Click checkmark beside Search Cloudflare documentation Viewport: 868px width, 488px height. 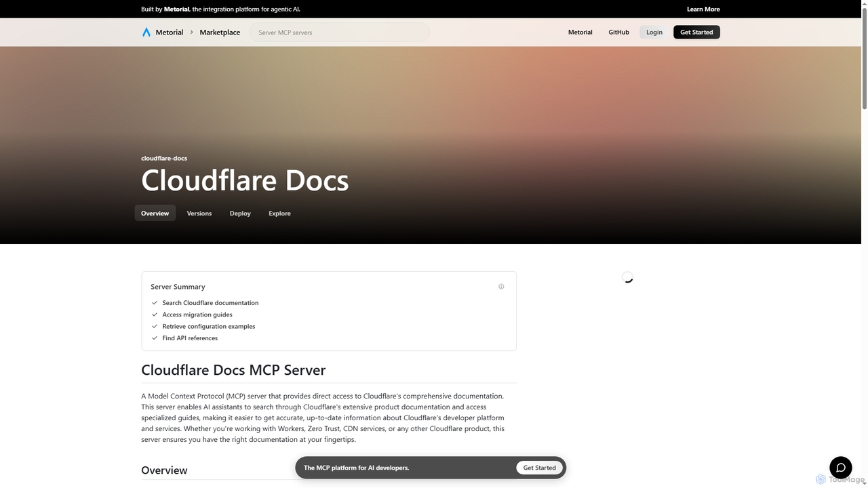(x=155, y=303)
